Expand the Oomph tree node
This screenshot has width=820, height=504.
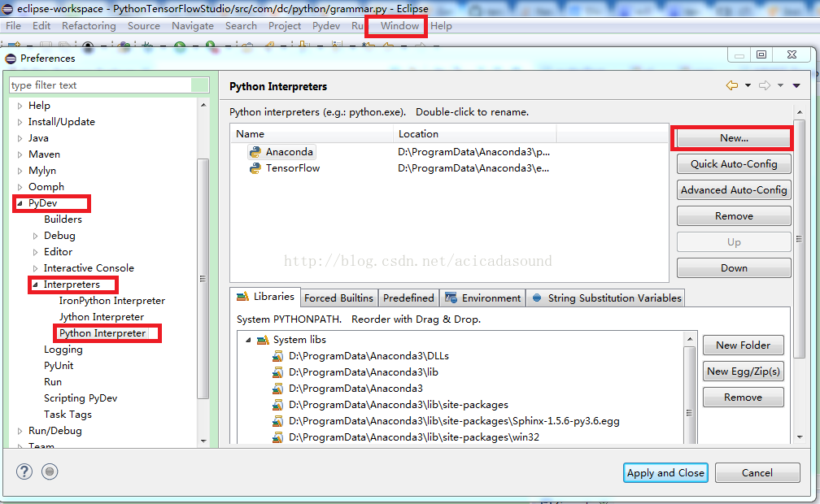(x=20, y=187)
